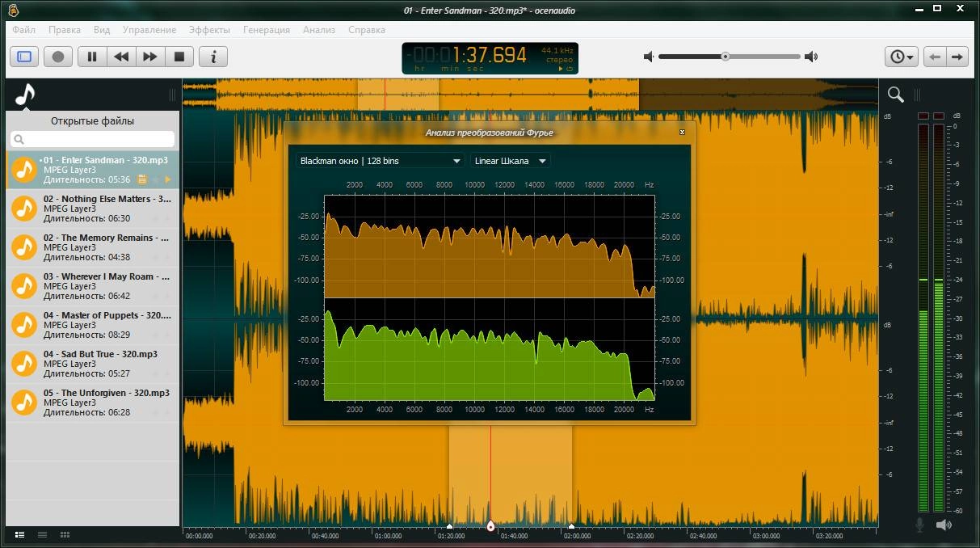Go forward with the right arrow button
980x548 pixels.
[957, 57]
